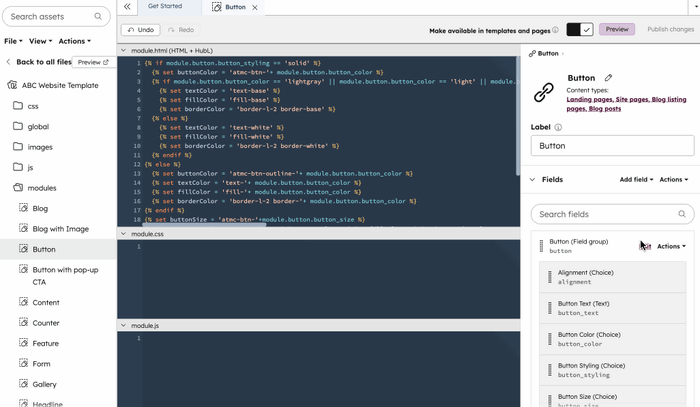Collapse the module.html code section

pos(124,50)
